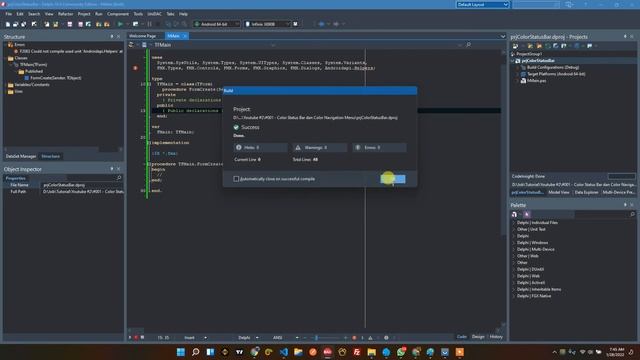
Task: Open the Refactor menu
Action: tap(65, 14)
